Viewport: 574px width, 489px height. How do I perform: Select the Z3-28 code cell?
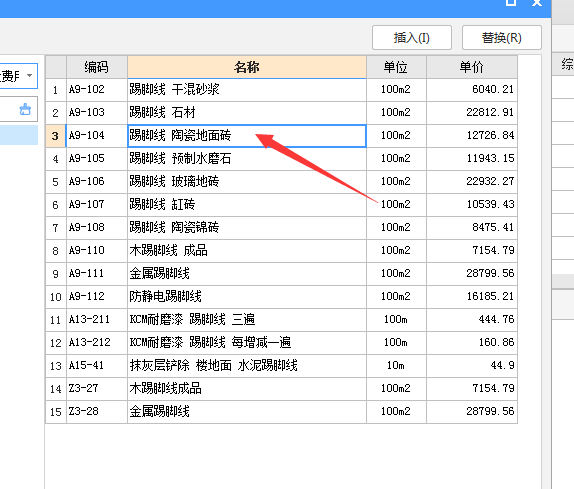[x=97, y=412]
